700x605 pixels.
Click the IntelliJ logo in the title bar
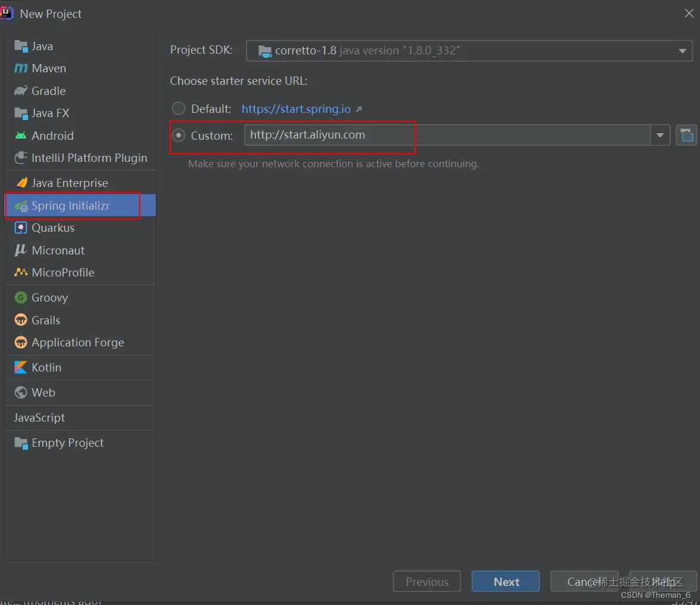[6, 13]
